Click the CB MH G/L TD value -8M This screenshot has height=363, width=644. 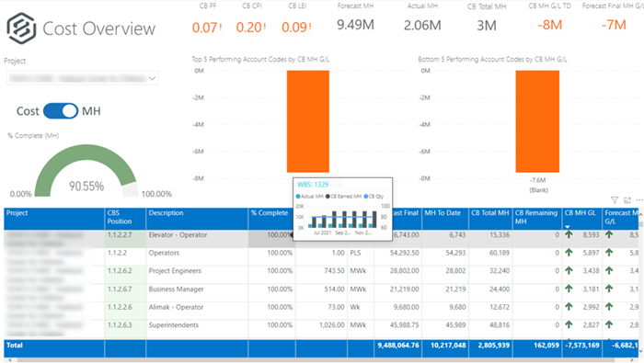pos(549,25)
